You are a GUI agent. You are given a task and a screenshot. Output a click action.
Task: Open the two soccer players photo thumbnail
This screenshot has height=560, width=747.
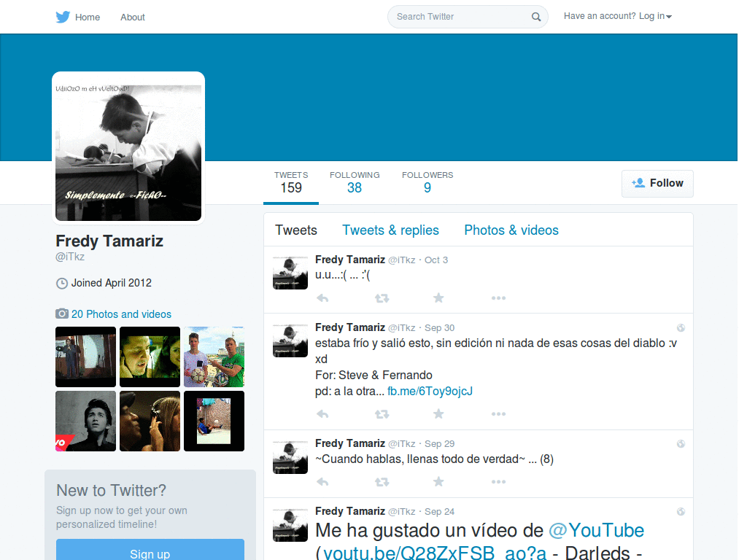click(214, 357)
